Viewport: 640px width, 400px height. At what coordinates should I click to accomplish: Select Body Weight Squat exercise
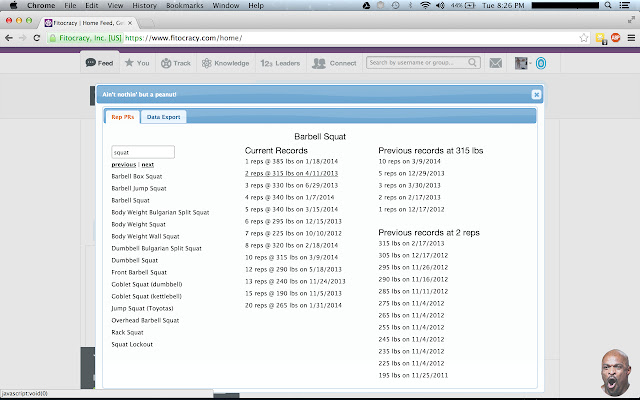pyautogui.click(x=138, y=224)
